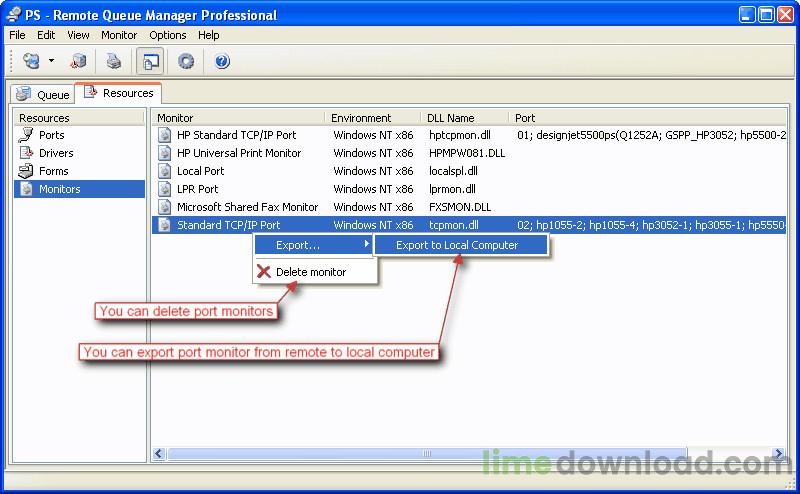This screenshot has width=800, height=494.
Task: Click the blue help question mark icon
Action: 222,61
